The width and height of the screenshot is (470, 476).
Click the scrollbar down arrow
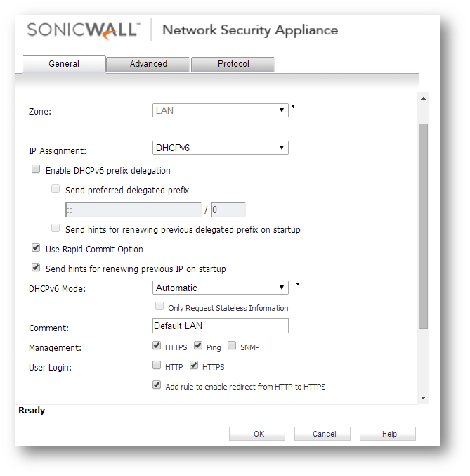(423, 398)
